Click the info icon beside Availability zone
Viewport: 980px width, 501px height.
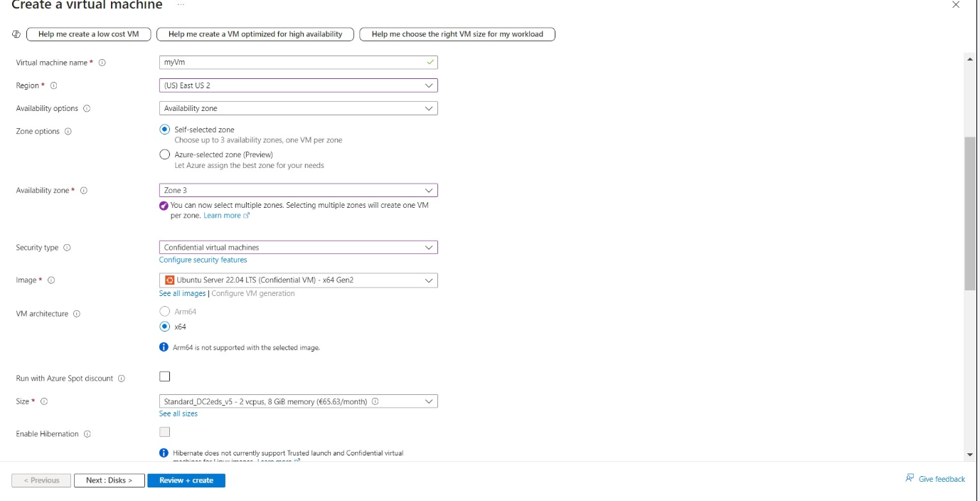point(84,191)
